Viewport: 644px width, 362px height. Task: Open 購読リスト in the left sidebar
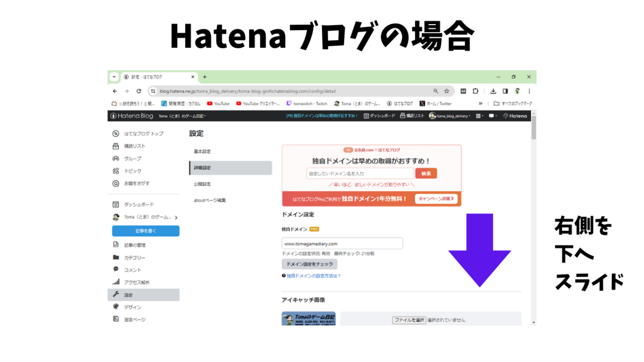[129, 146]
